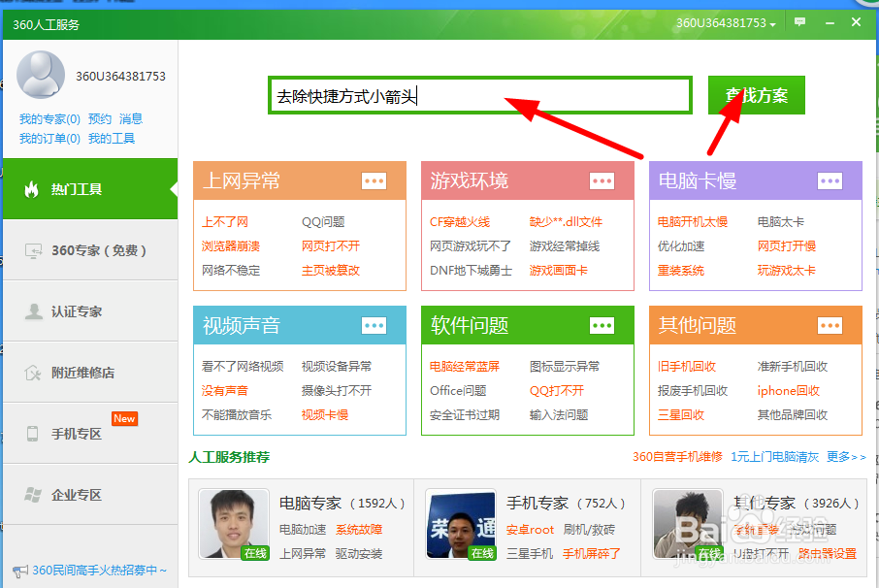Expand more options in 视频声音 card
Viewport: 879px width, 588px height.
point(374,325)
